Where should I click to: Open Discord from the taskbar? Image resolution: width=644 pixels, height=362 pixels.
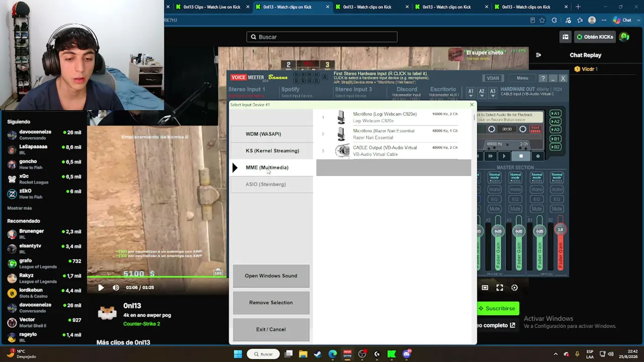[x=407, y=354]
